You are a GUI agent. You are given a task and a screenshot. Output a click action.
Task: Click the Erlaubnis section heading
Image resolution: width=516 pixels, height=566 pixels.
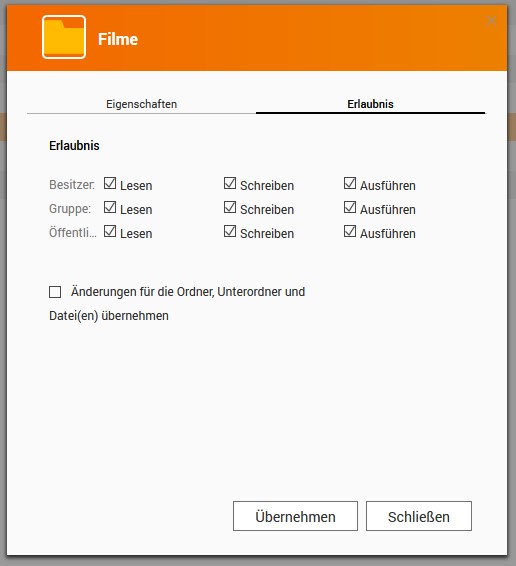point(74,145)
